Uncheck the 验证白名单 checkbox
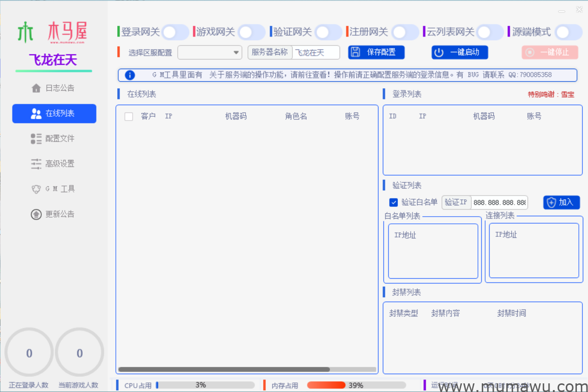Screen dimensions: 588x392 tap(393, 202)
